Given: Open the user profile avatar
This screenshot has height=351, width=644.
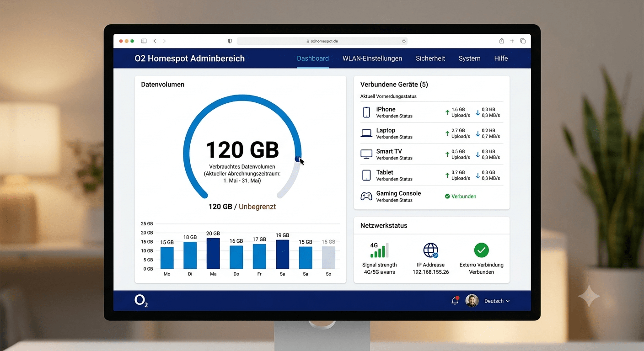Looking at the screenshot, I should coord(472,301).
